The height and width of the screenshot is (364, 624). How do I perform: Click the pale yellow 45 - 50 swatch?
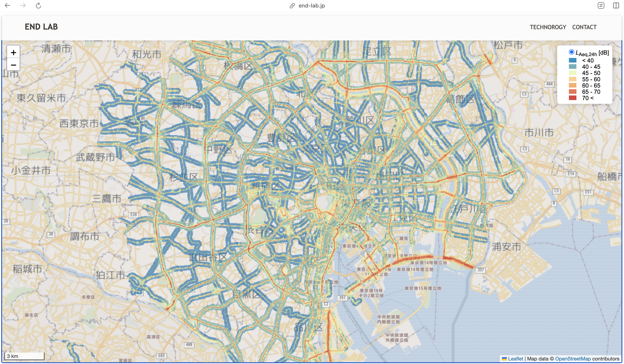point(572,73)
